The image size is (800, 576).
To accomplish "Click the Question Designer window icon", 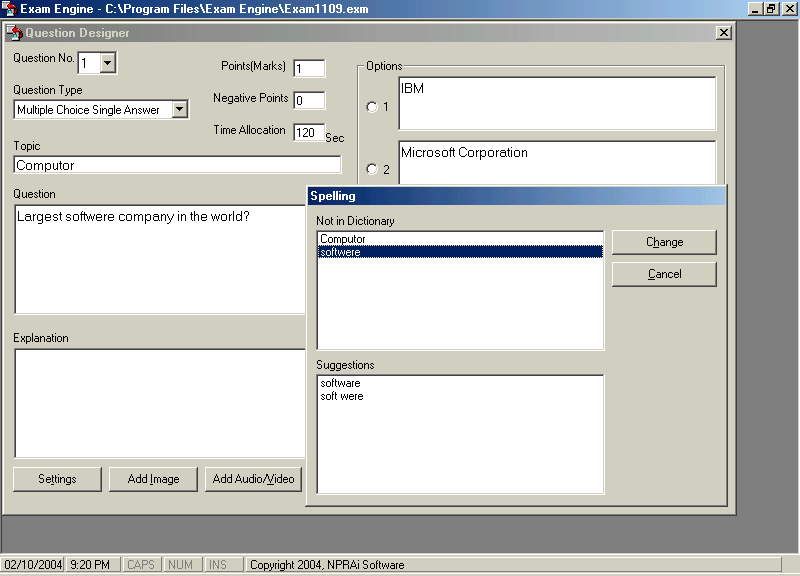I will coord(15,33).
